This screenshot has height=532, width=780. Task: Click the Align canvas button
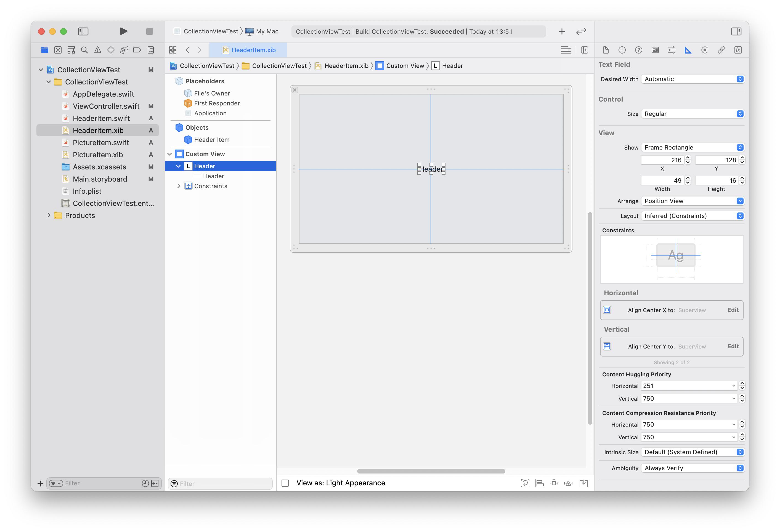(539, 483)
